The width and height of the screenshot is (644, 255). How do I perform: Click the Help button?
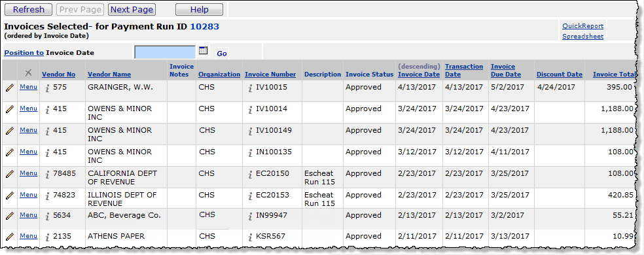pos(199,9)
